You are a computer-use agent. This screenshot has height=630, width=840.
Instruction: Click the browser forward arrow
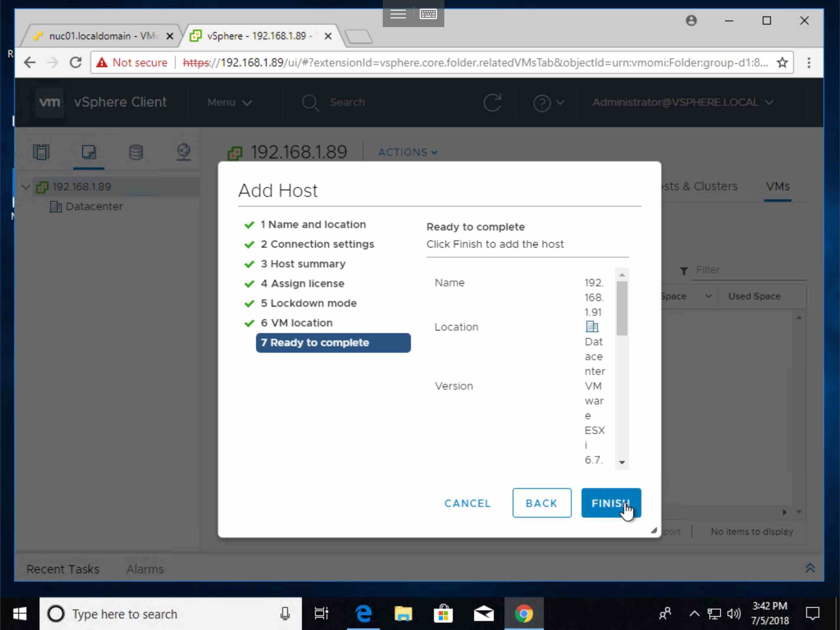pyautogui.click(x=53, y=62)
